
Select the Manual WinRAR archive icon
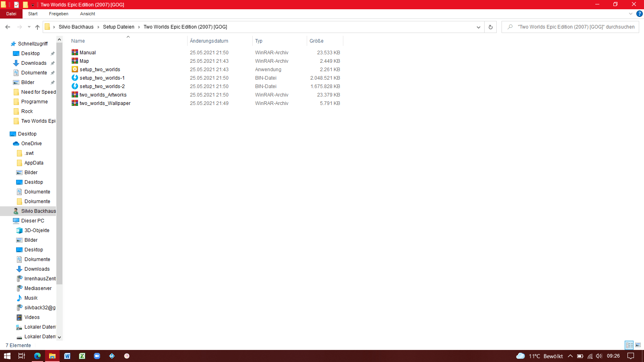75,52
